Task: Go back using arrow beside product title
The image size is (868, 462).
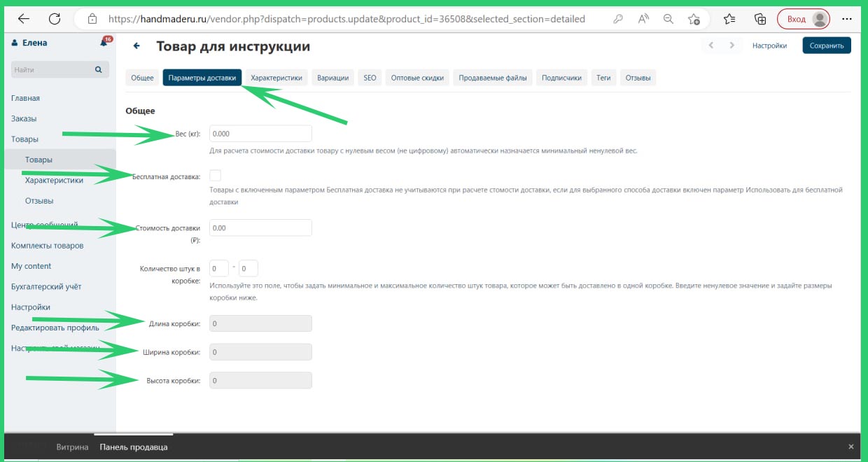Action: coord(136,46)
